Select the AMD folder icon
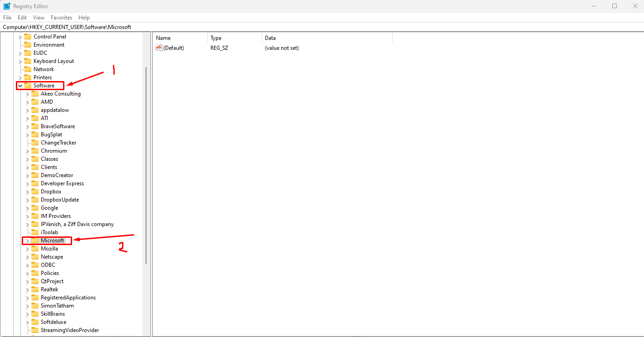Image resolution: width=644 pixels, height=337 pixels. (35, 102)
